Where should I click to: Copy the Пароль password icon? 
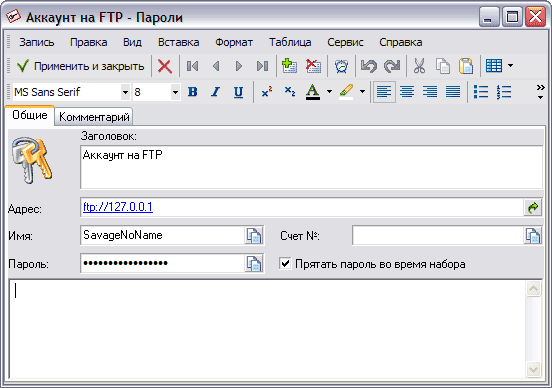coord(253,263)
